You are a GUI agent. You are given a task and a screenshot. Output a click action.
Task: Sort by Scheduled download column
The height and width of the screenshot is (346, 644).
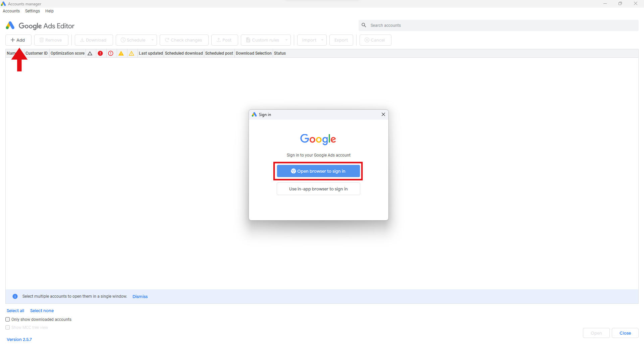184,53
